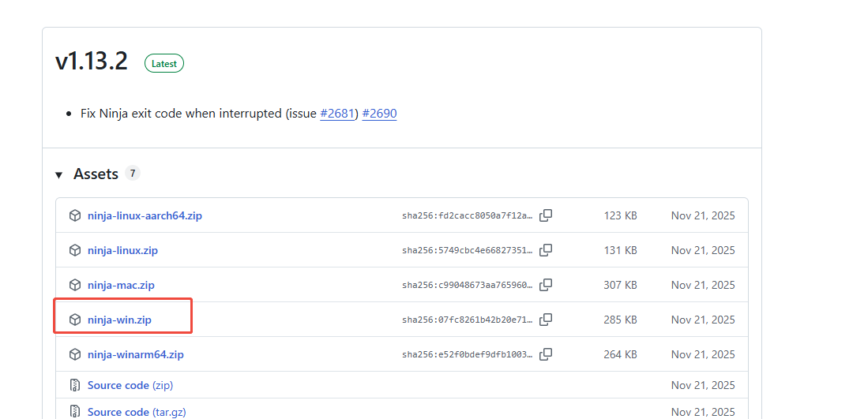Image resolution: width=868 pixels, height=419 pixels.
Task: Click hash text sha256:5749cbc4e66827351…
Action: 468,251
